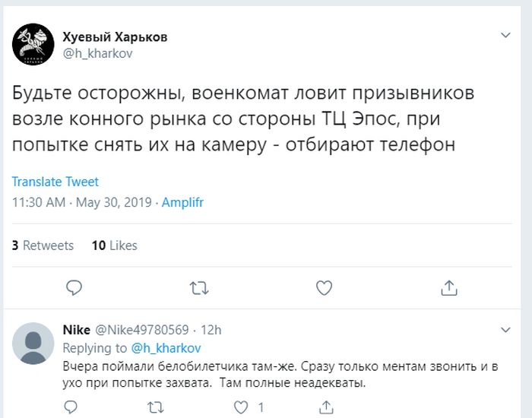The width and height of the screenshot is (532, 418).
Task: Open the 12h timestamp on Nike's reply
Action: point(211,331)
